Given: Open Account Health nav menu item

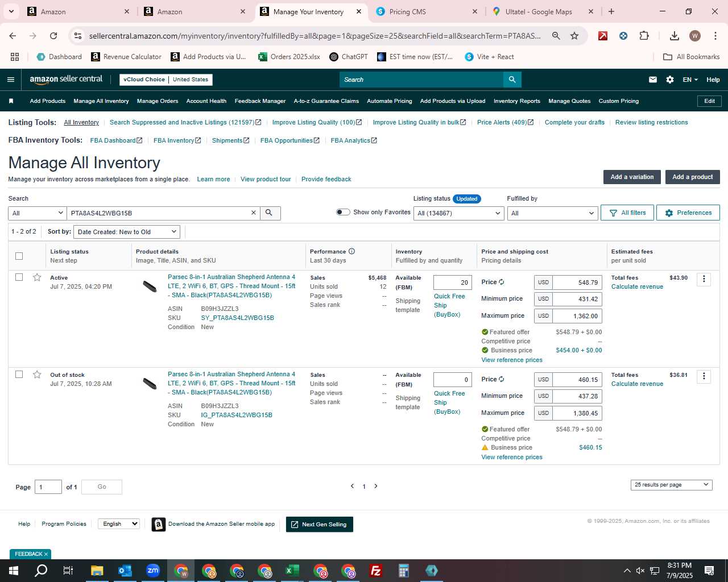Looking at the screenshot, I should click(206, 101).
